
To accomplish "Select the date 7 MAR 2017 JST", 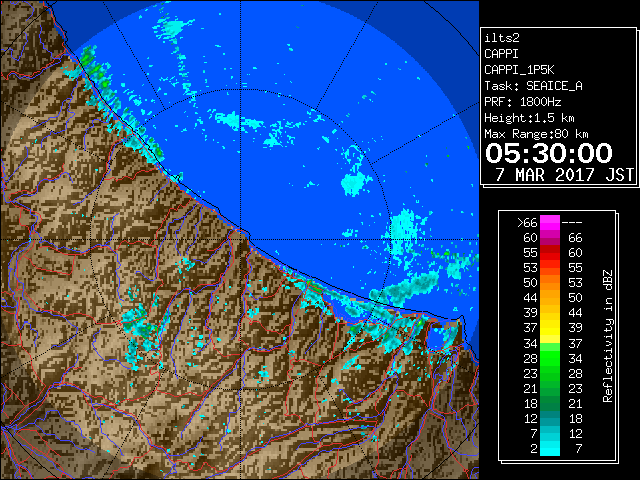I will [x=564, y=175].
